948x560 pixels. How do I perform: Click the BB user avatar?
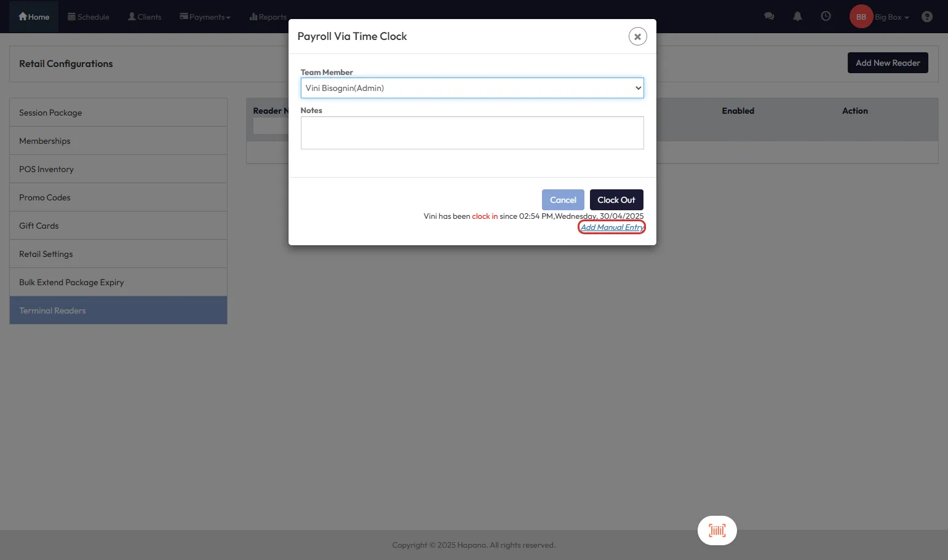[x=861, y=17]
